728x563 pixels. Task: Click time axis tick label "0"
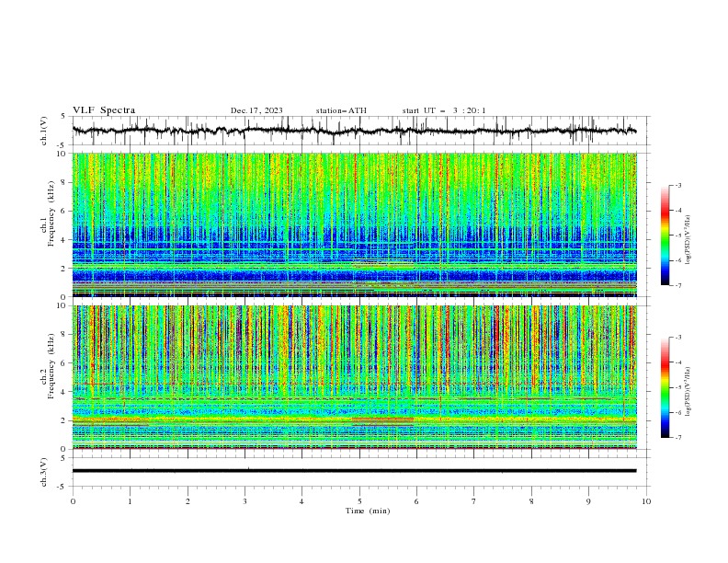[x=73, y=501]
